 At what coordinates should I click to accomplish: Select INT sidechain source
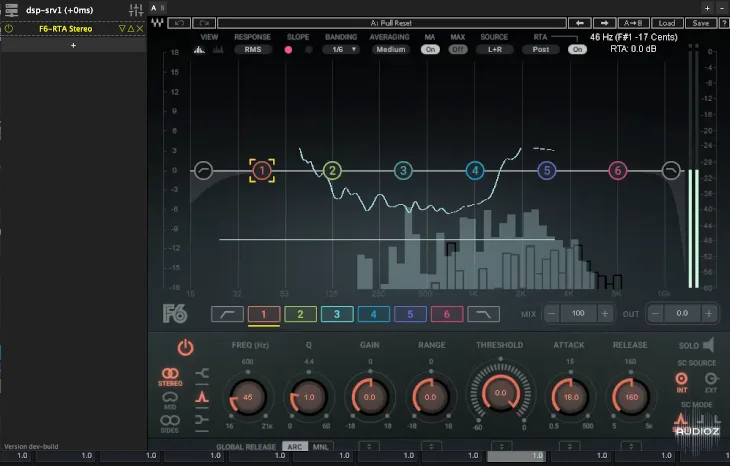click(x=682, y=382)
